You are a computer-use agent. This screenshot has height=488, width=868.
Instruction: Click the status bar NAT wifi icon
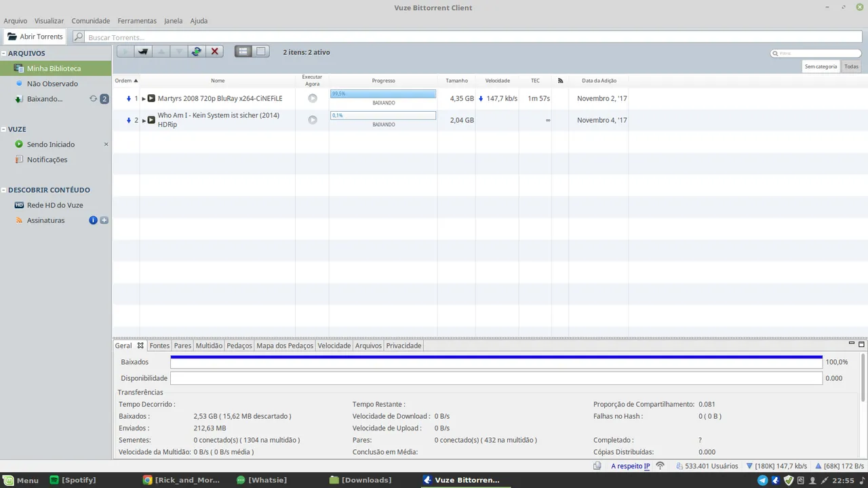click(660, 466)
